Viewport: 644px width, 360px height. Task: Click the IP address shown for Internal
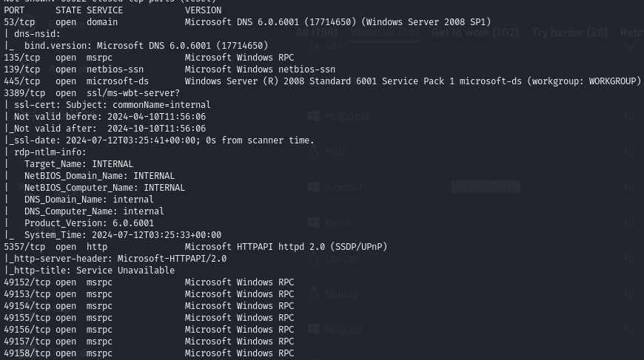point(485,187)
